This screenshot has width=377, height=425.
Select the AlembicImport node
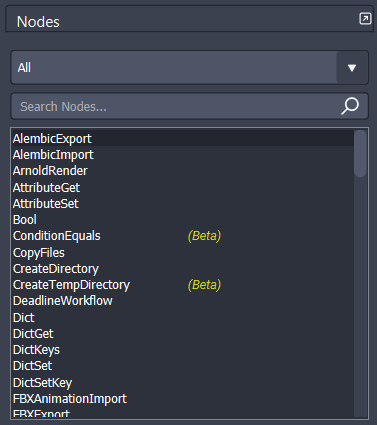(183, 155)
